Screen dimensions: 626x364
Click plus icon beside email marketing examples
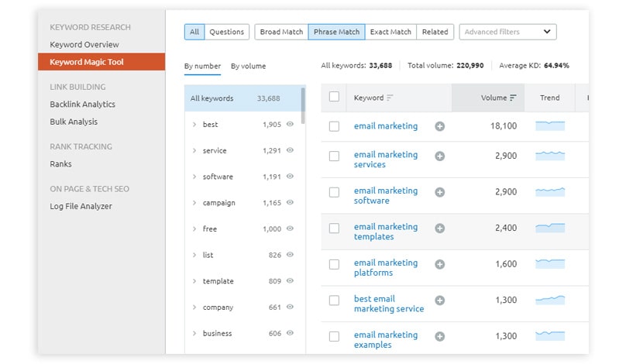click(440, 336)
